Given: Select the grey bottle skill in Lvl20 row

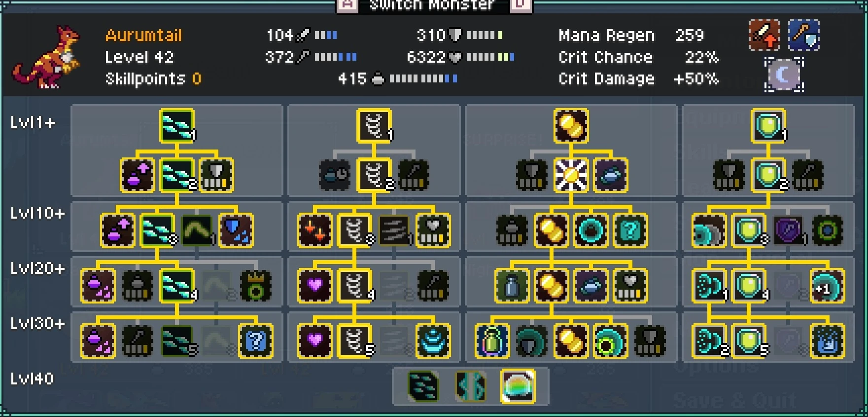Looking at the screenshot, I should [x=512, y=286].
